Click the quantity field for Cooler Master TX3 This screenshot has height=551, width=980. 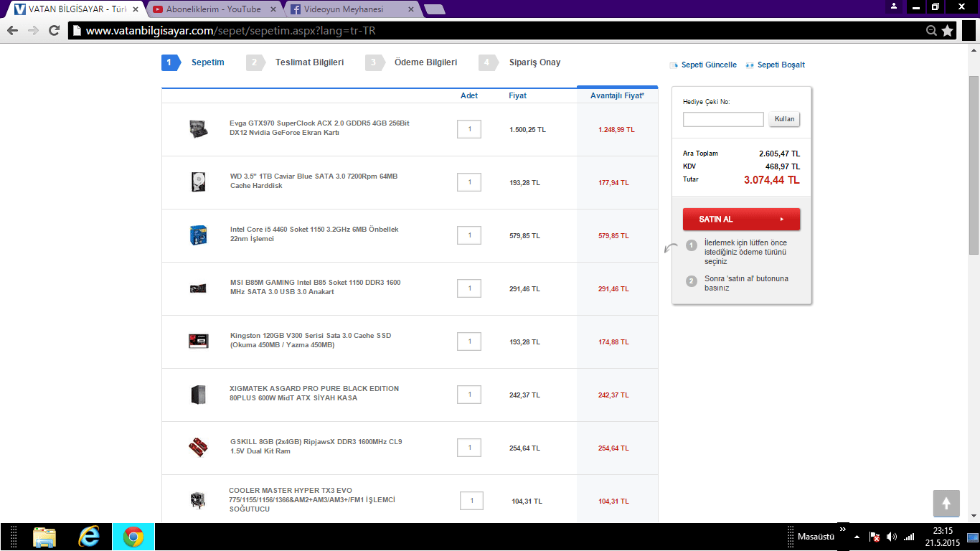[471, 501]
